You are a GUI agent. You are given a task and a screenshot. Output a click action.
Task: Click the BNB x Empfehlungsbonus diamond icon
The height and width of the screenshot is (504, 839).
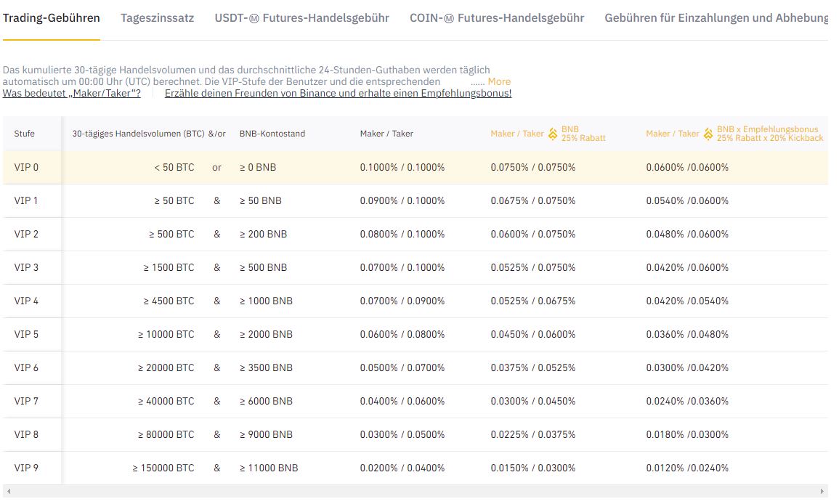point(708,134)
